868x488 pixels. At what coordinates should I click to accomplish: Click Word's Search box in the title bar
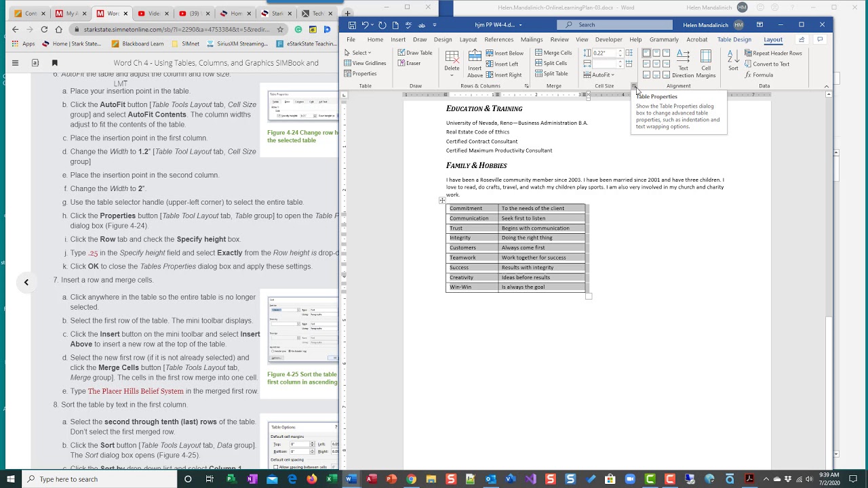(x=614, y=25)
